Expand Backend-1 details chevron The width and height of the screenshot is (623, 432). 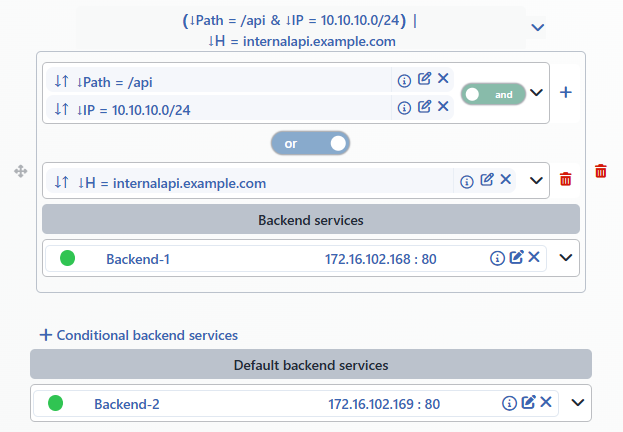click(566, 258)
